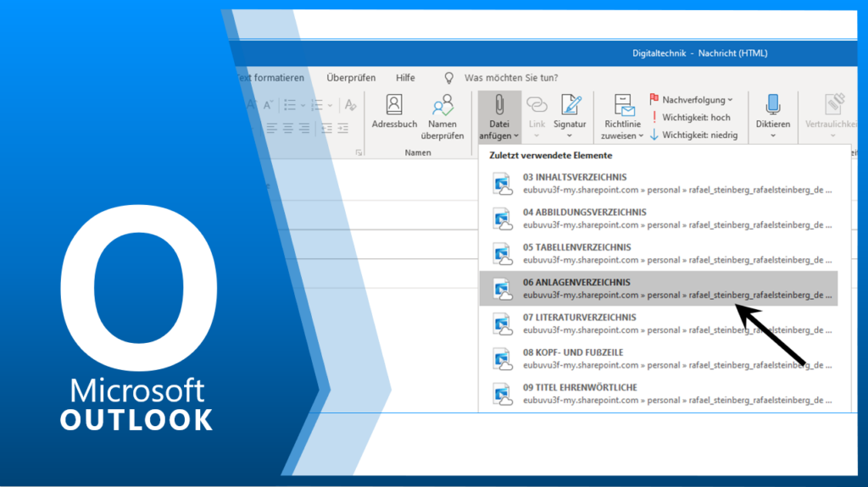Click the lightbulb Tell Me icon
Image resolution: width=868 pixels, height=487 pixels.
(x=449, y=78)
